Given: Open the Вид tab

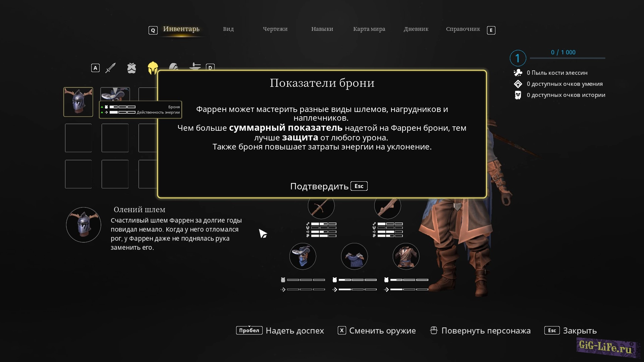Looking at the screenshot, I should [228, 29].
